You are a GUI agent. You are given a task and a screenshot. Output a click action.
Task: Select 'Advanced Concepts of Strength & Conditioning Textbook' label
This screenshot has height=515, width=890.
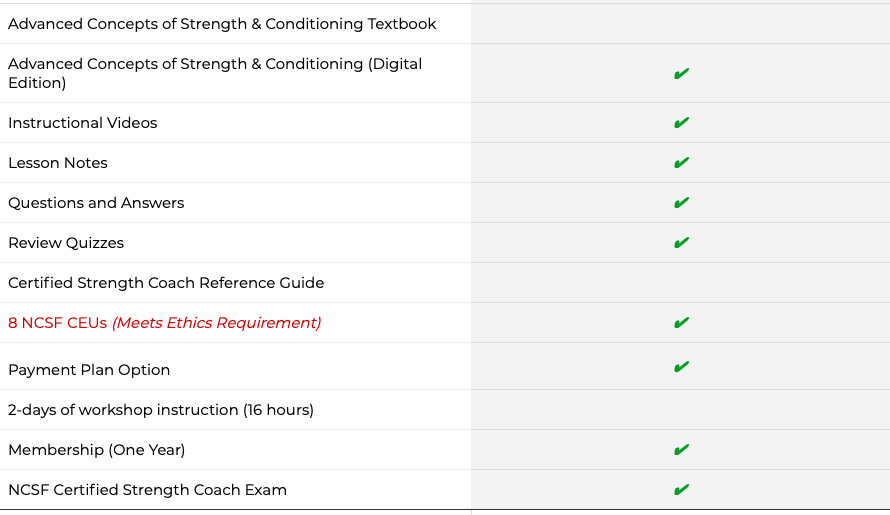click(222, 23)
